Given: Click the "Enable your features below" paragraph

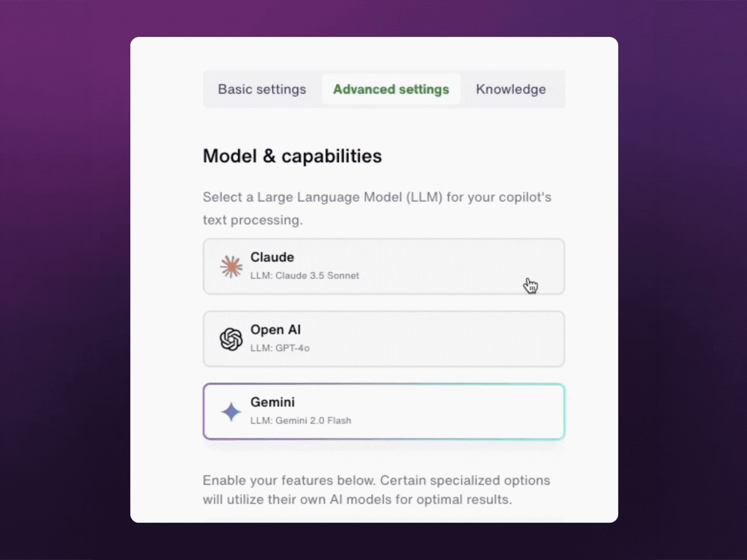Looking at the screenshot, I should pos(377,490).
